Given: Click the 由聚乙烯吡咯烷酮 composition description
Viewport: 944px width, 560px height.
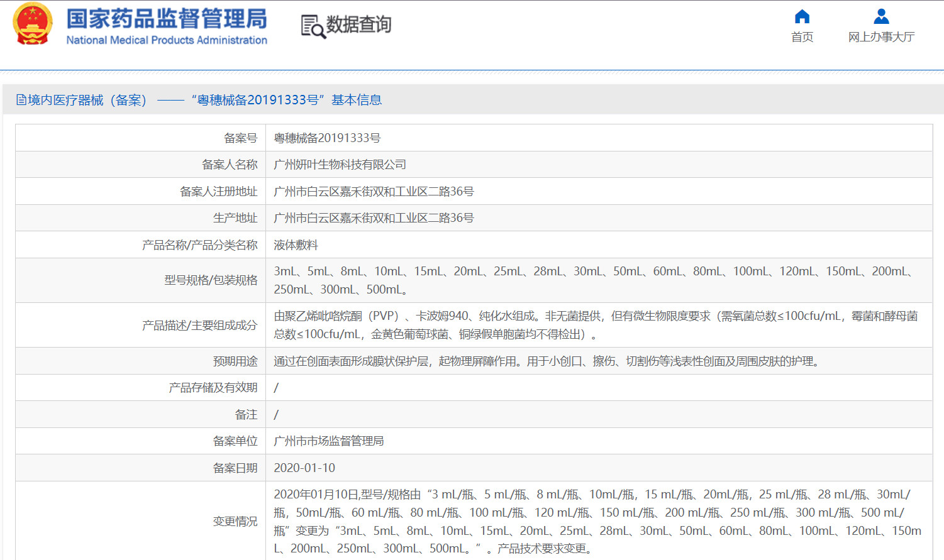Looking at the screenshot, I should [596, 325].
